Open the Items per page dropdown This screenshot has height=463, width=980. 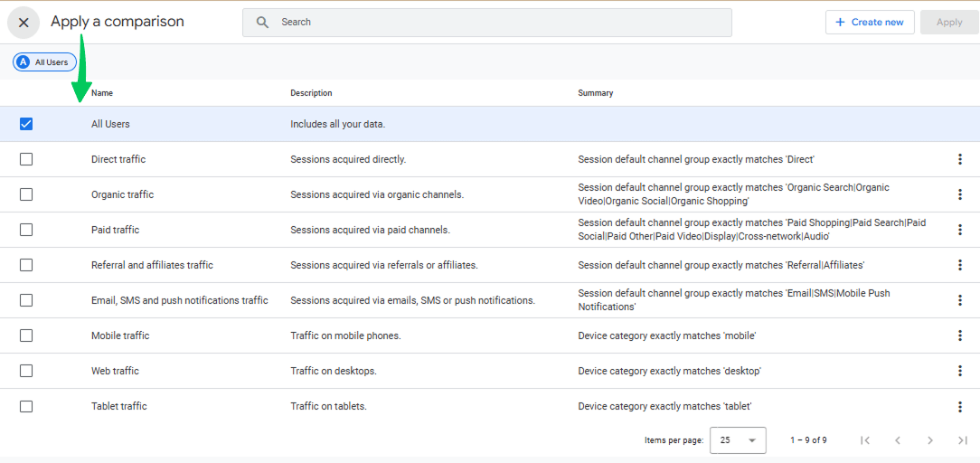coord(738,440)
